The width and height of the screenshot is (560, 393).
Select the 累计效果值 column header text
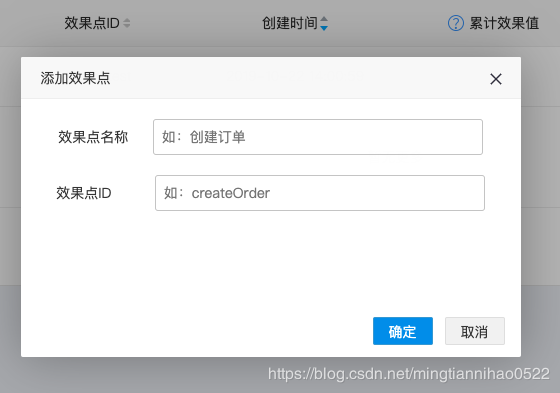504,24
